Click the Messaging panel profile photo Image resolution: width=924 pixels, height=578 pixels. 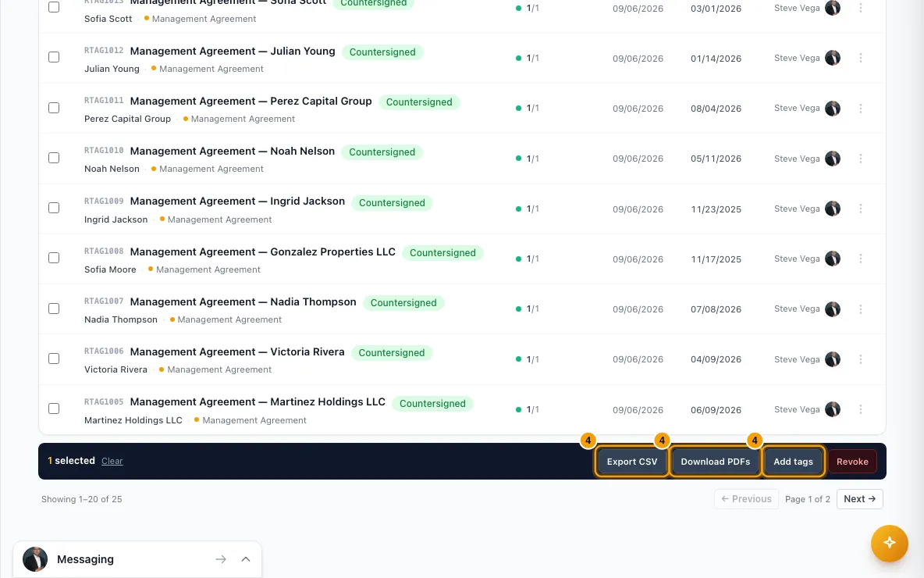coord(35,559)
